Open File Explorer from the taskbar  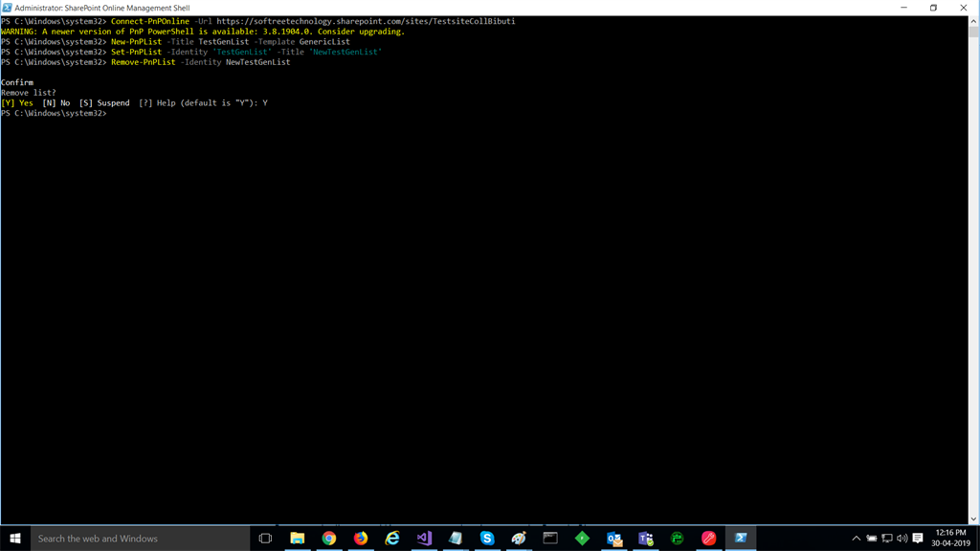point(299,538)
